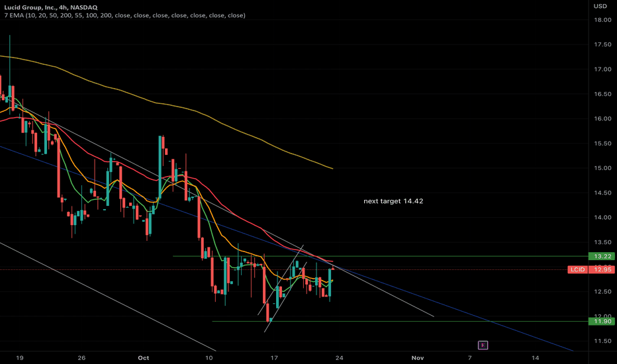The width and height of the screenshot is (617, 364).
Task: Click the 15.50 price axis value
Action: pyautogui.click(x=602, y=143)
